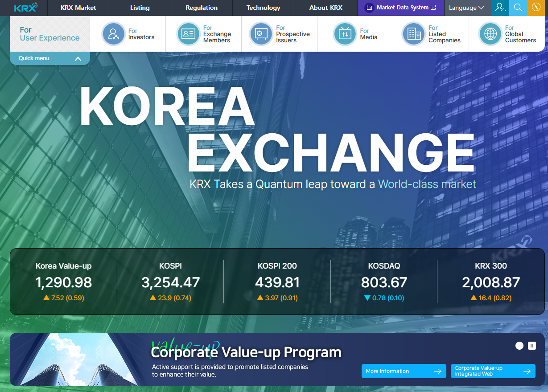Click the KOSPI change 23.9 (0.74)

171,298
